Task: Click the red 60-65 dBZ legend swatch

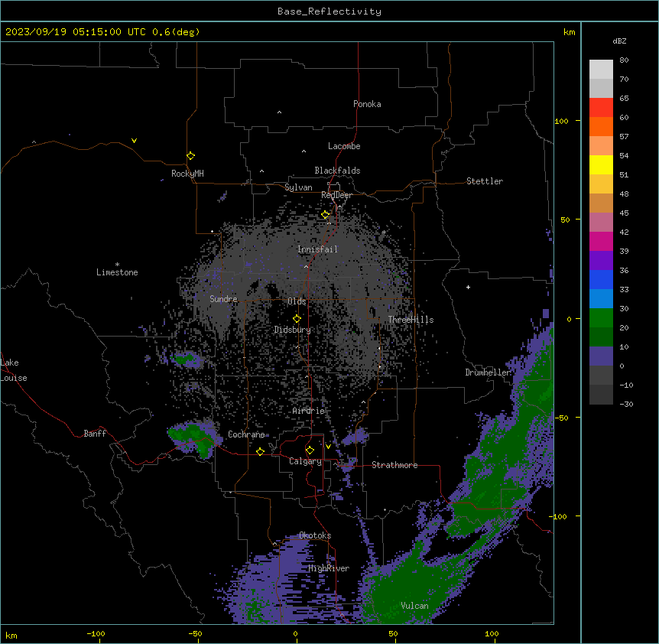Action: click(x=601, y=108)
